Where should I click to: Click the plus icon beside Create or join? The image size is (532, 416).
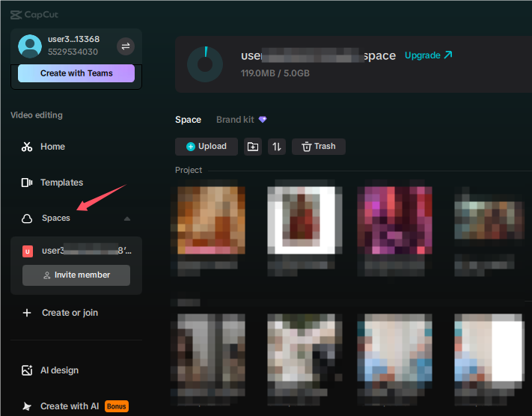click(27, 313)
